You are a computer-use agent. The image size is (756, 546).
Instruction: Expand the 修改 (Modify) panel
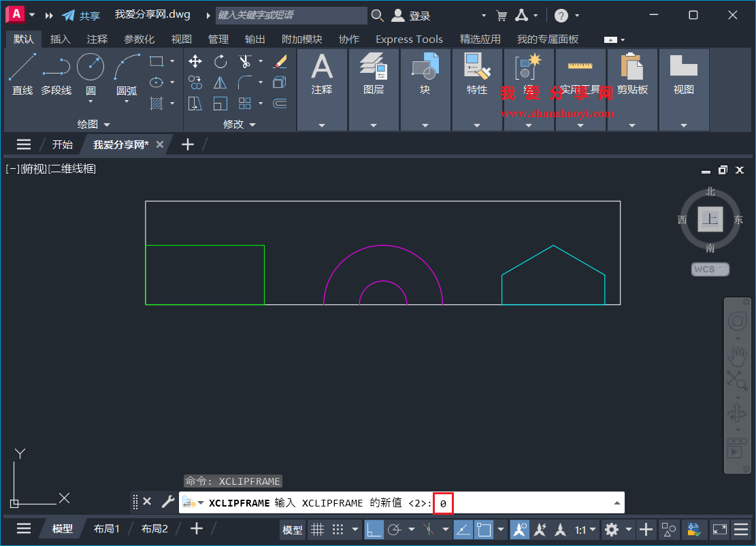point(252,125)
